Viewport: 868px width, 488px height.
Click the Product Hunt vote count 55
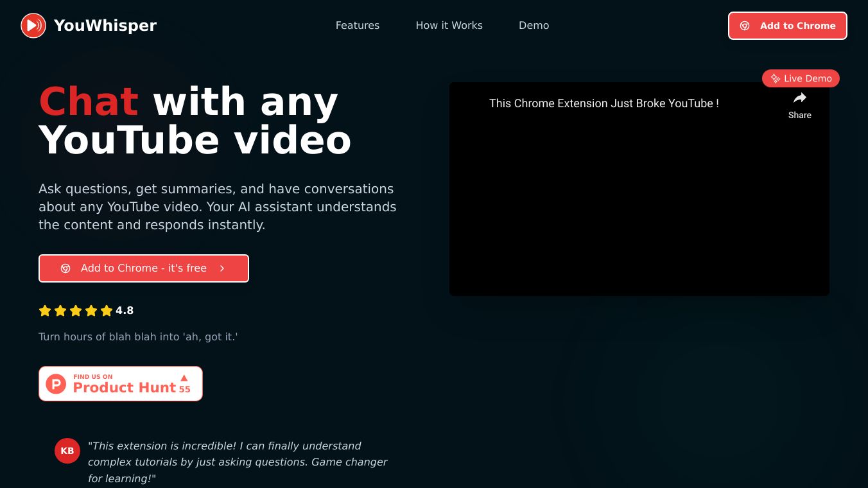tap(185, 389)
